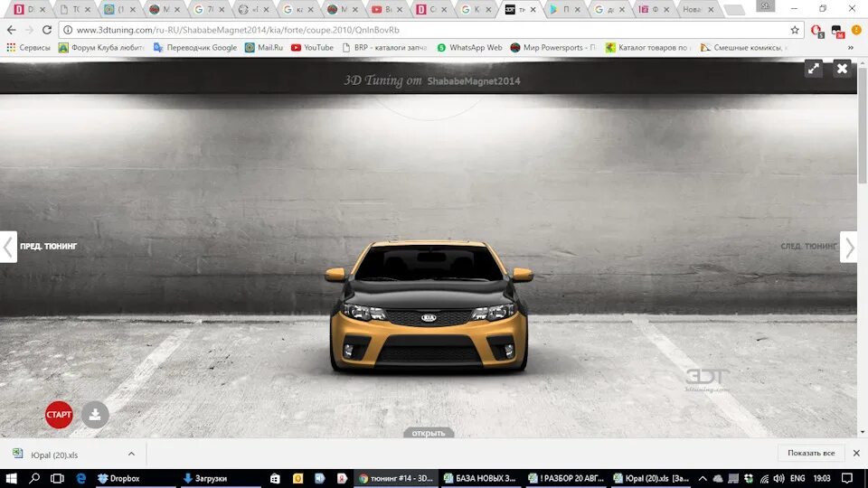Open the Форум Клуба bookmark
This screenshot has height=488, width=868.
pyautogui.click(x=101, y=48)
